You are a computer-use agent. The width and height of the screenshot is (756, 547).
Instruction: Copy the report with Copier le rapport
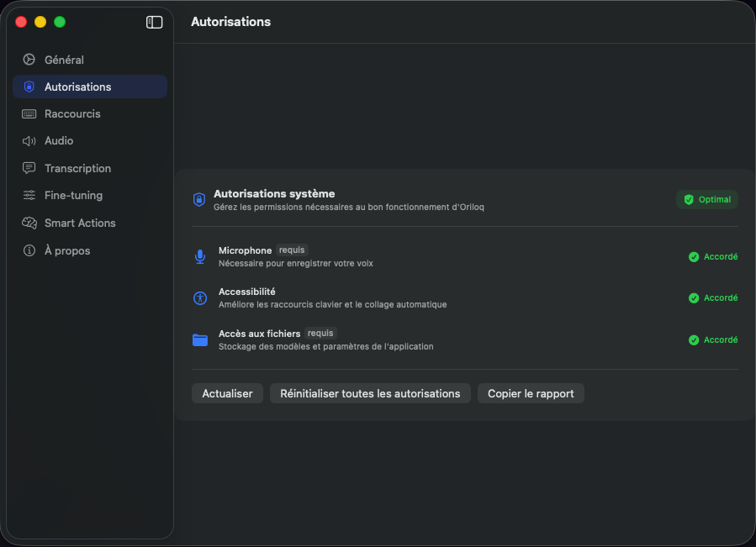pyautogui.click(x=531, y=393)
